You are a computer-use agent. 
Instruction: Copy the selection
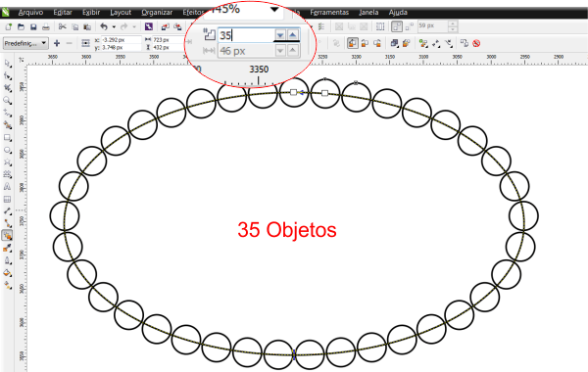(x=75, y=26)
